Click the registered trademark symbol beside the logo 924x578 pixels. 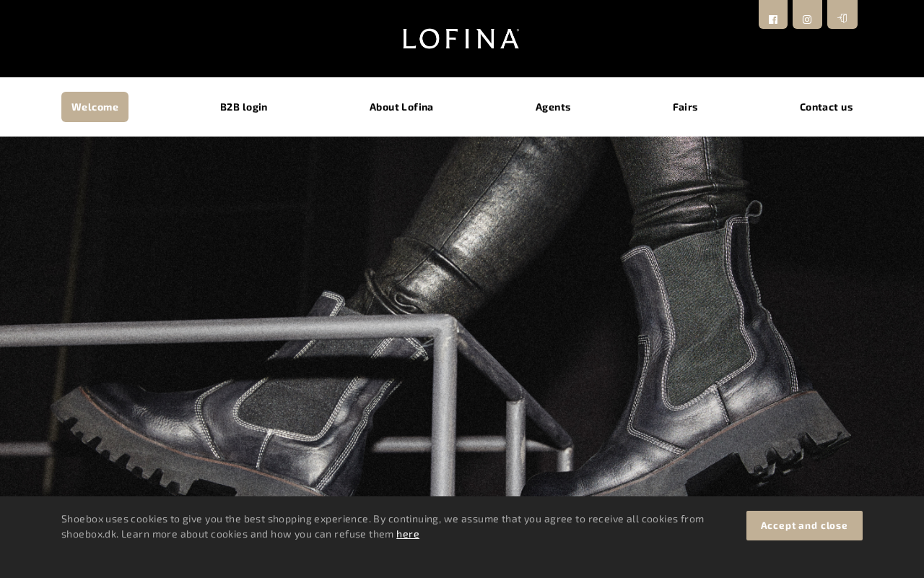click(518, 30)
